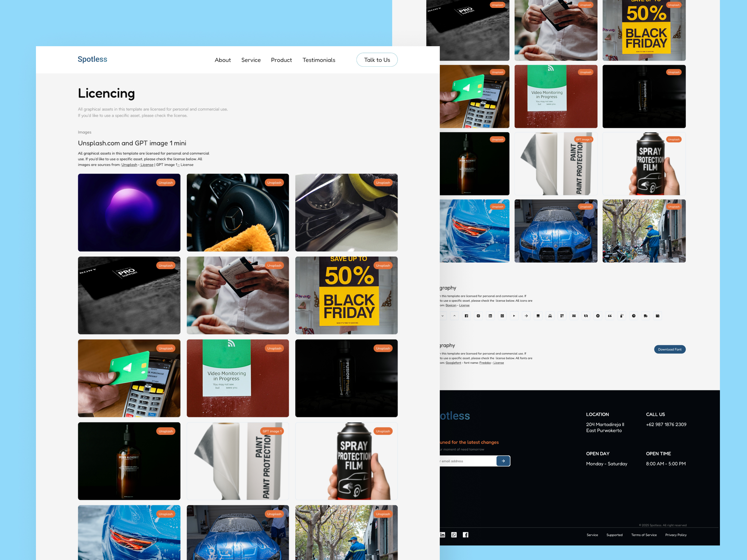Open blue BMW front view thumbnail in back window

pos(556,231)
